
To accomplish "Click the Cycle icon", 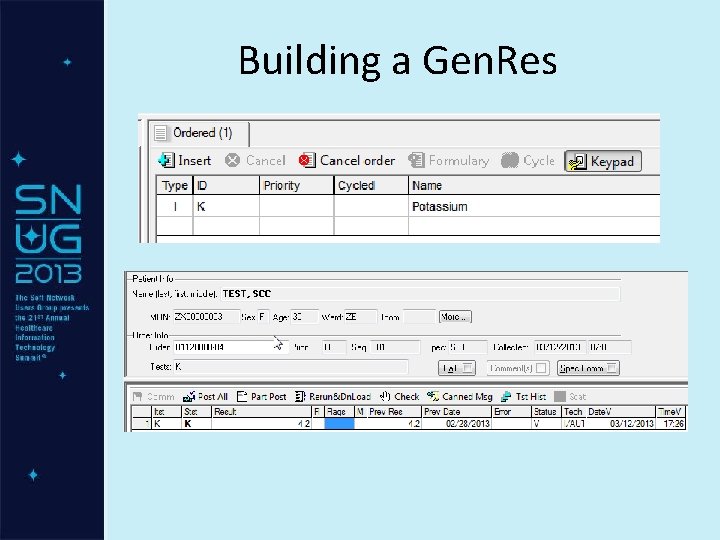I will (510, 160).
